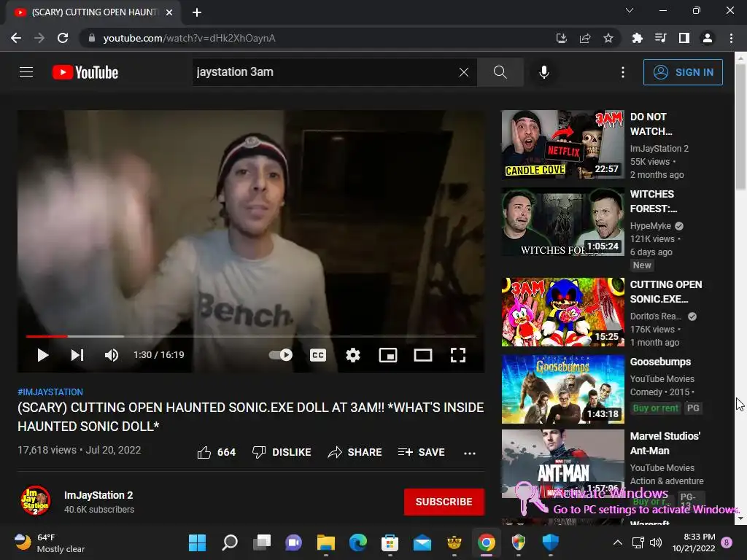Open Microsoft Edge from taskbar
The height and width of the screenshot is (560, 747).
tap(357, 542)
